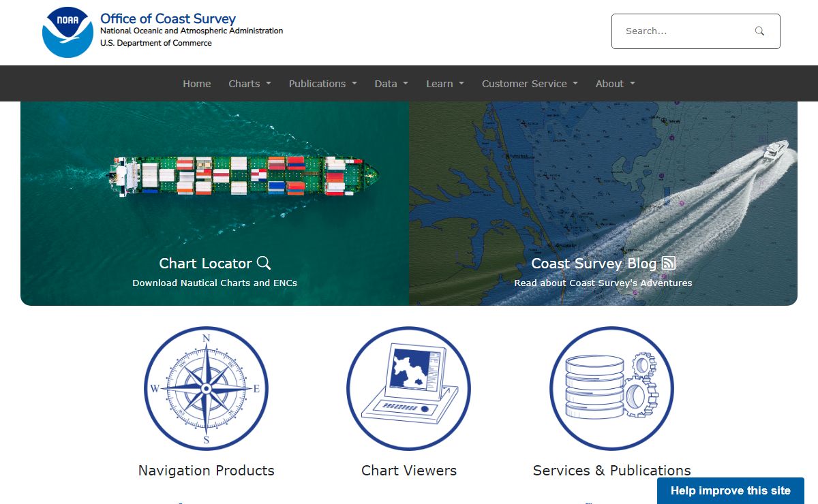Open the Services & Publications database icon

click(x=611, y=388)
